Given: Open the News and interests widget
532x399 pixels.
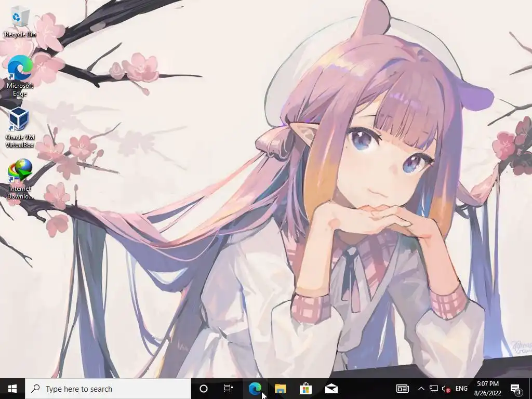Looking at the screenshot, I should (403, 389).
